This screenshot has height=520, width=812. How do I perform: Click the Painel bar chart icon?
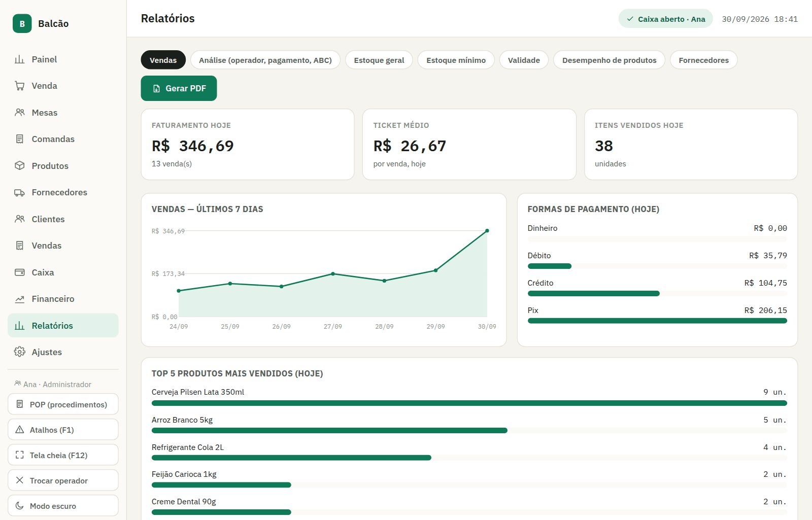pyautogui.click(x=20, y=59)
